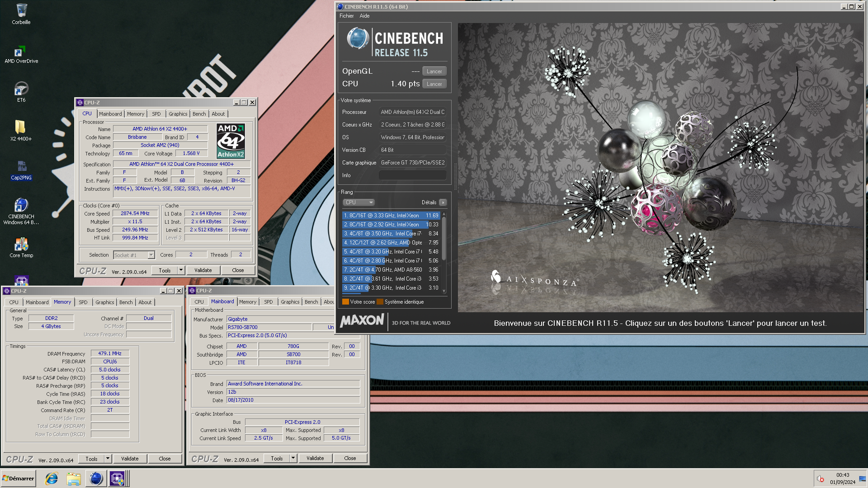Screen dimensions: 868x488
Task: Click Tools button in CPU-Z Memory window
Action: coord(91,459)
